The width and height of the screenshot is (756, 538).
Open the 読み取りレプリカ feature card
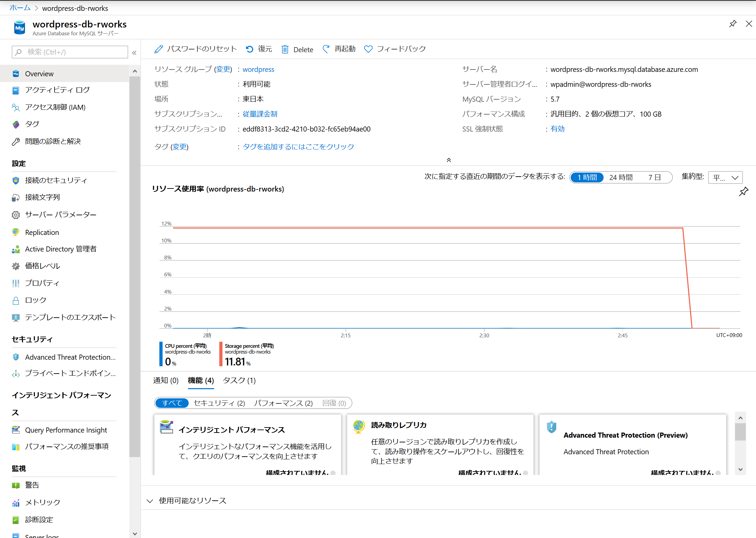[x=440, y=444]
